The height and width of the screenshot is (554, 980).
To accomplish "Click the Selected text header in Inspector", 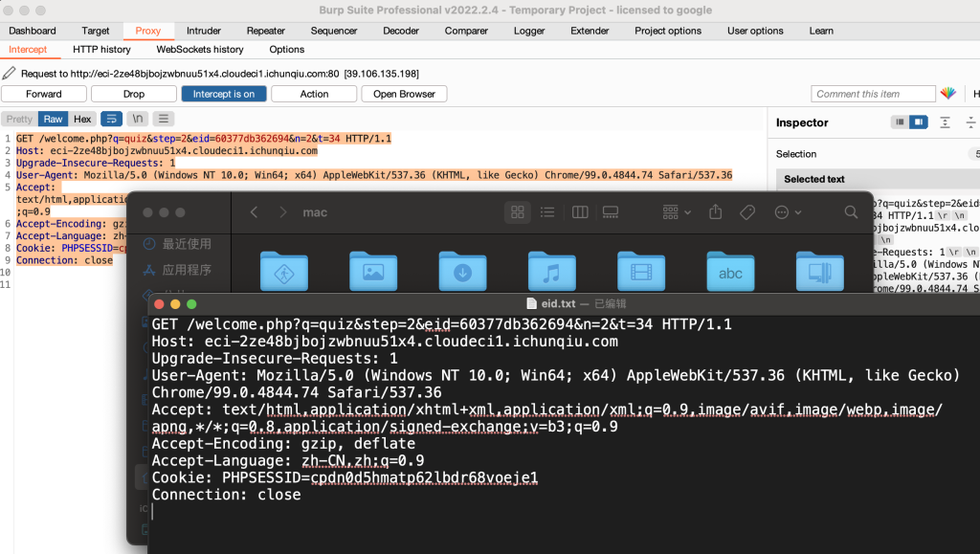I will point(879,179).
